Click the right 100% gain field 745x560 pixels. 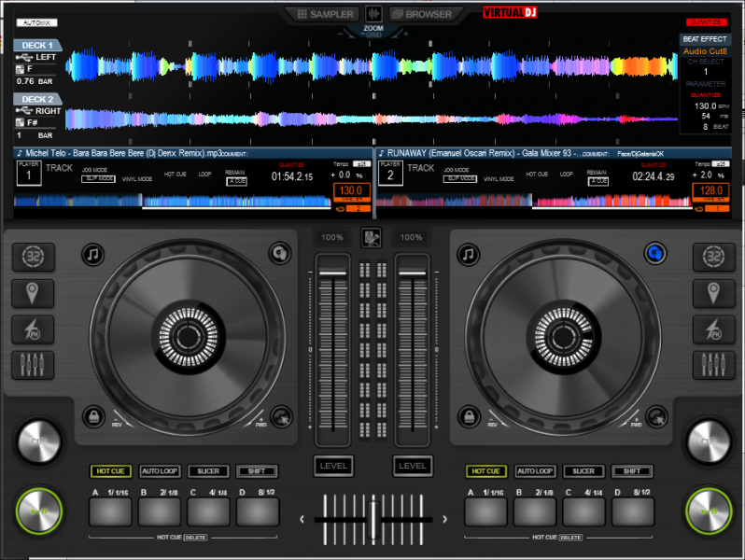[x=412, y=237]
